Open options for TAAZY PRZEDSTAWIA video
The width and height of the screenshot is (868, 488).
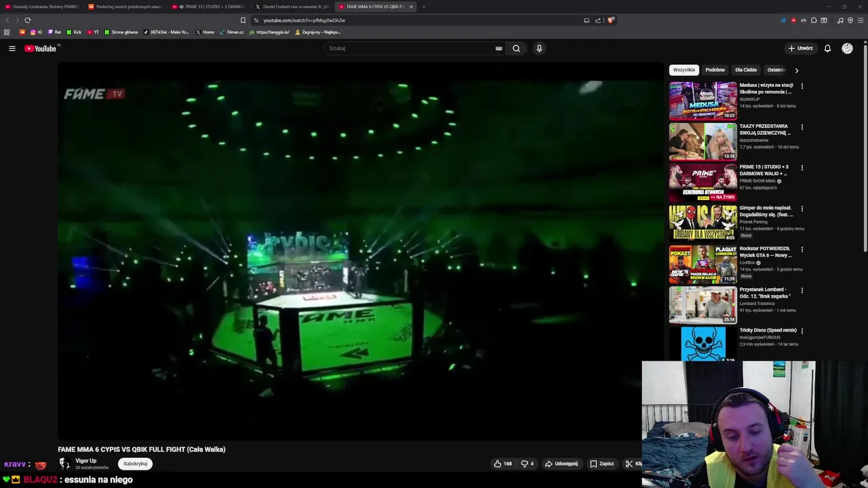[x=802, y=127]
